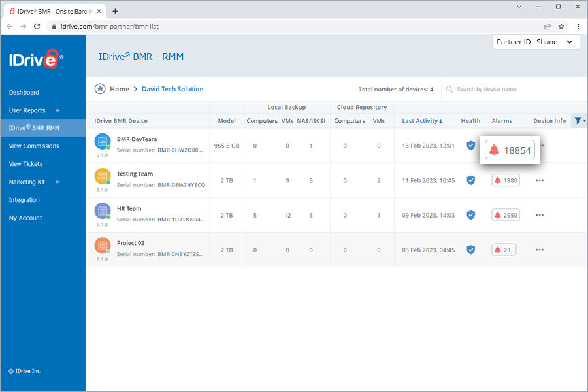The height and width of the screenshot is (392, 588).
Task: Click the browser address bar URL
Action: 110,27
